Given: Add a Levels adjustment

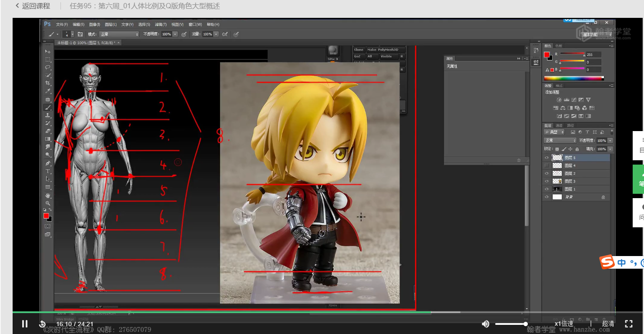Looking at the screenshot, I should 567,100.
